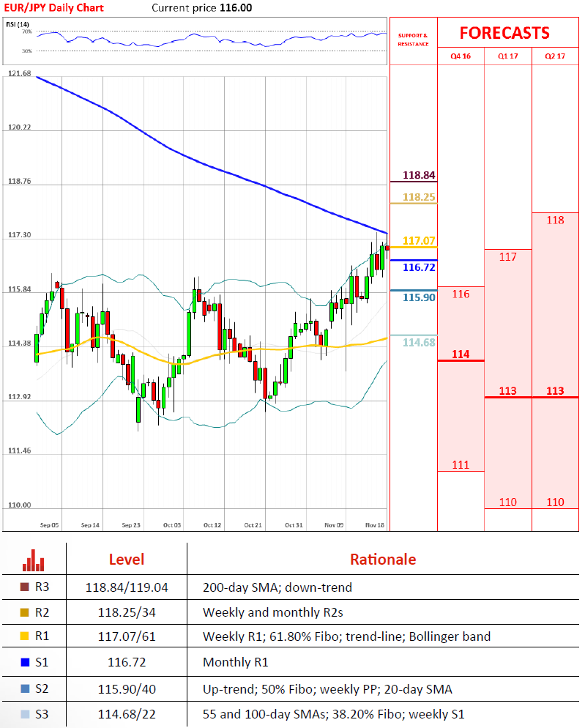
Task: Click the Q1 17 median forecast 113
Action: [x=508, y=391]
